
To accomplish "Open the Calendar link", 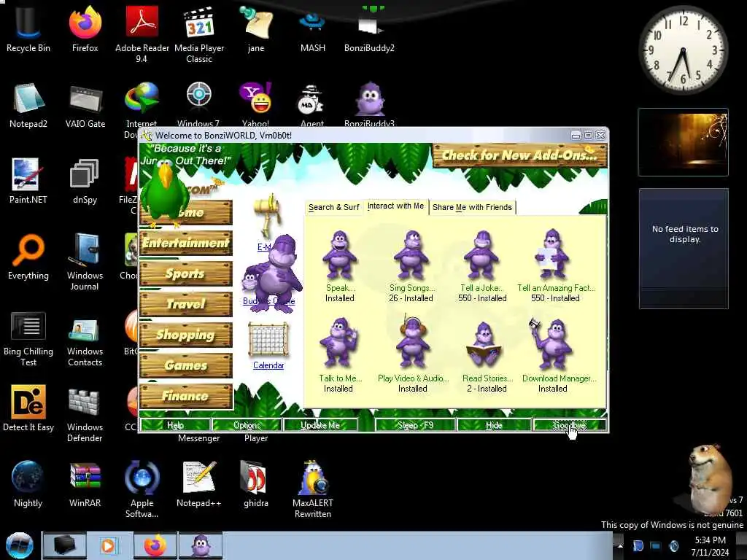I will pyautogui.click(x=268, y=365).
